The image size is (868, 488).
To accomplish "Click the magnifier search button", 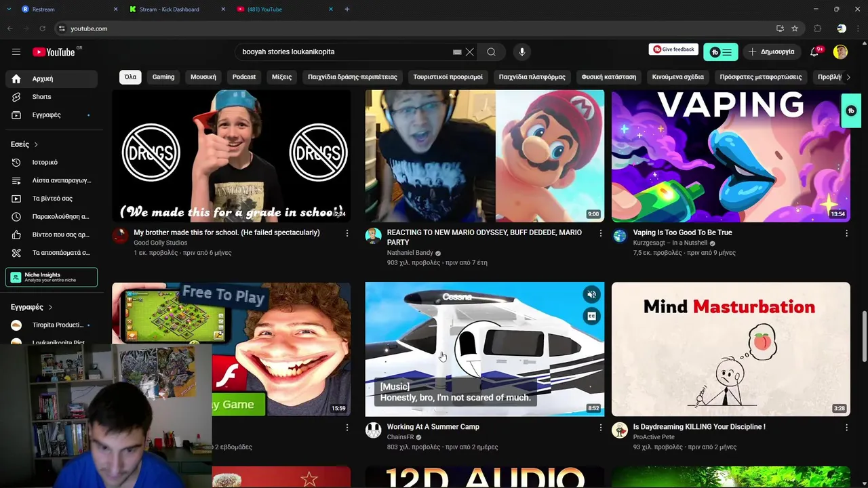I will pyautogui.click(x=491, y=52).
